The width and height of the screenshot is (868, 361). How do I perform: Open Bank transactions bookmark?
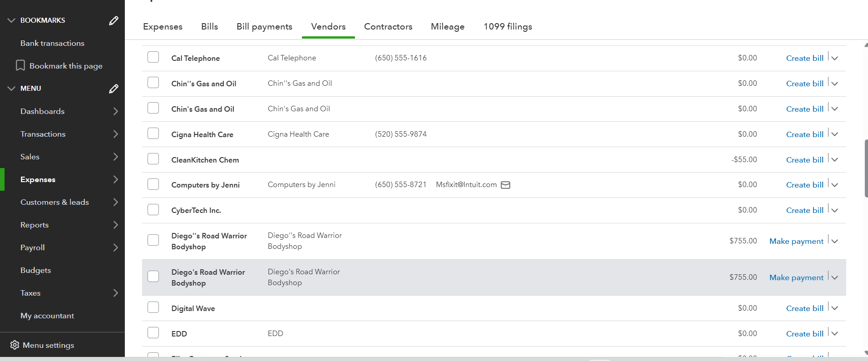click(x=52, y=43)
